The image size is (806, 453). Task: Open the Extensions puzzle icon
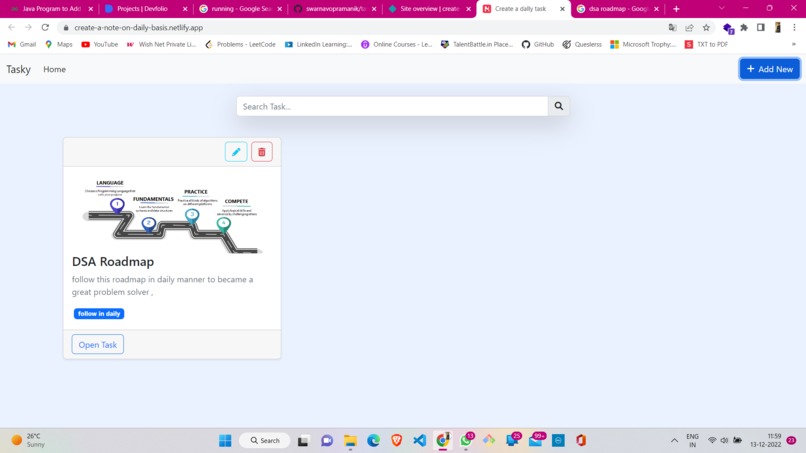pos(744,28)
